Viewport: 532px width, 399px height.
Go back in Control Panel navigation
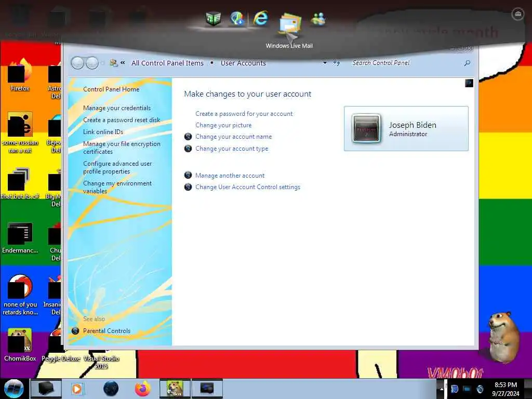coord(77,63)
